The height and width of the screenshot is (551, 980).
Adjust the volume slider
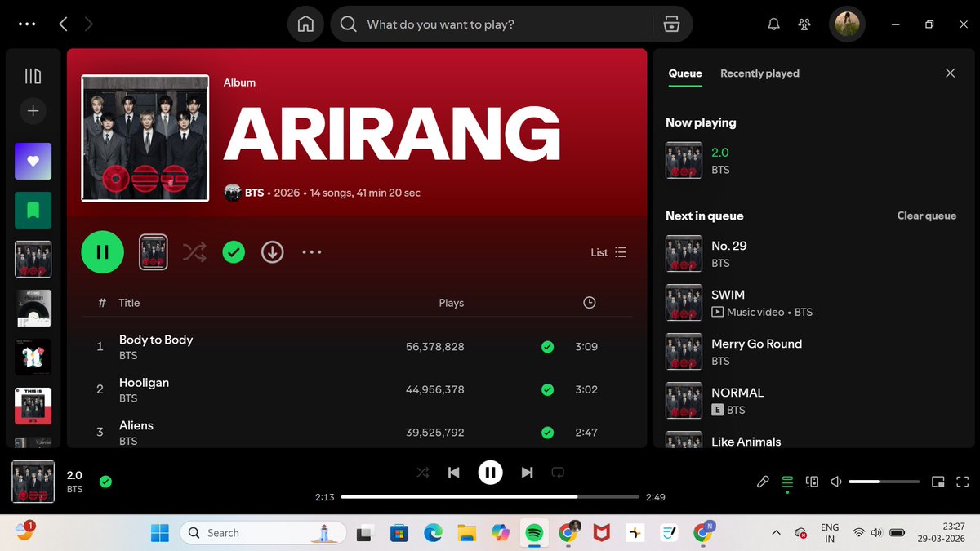pyautogui.click(x=884, y=482)
